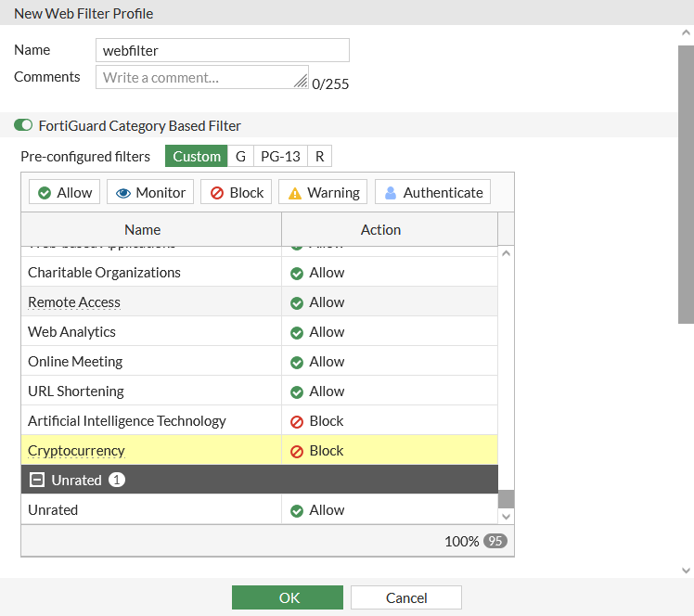Click Allow icon in Remote Access row
Viewport: 694px width, 616px height.
pos(297,302)
